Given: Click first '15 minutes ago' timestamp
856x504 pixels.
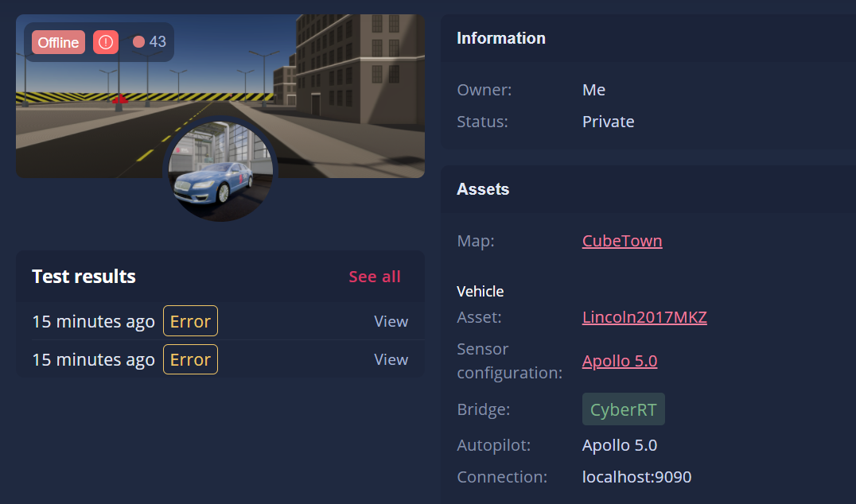Looking at the screenshot, I should [x=93, y=322].
